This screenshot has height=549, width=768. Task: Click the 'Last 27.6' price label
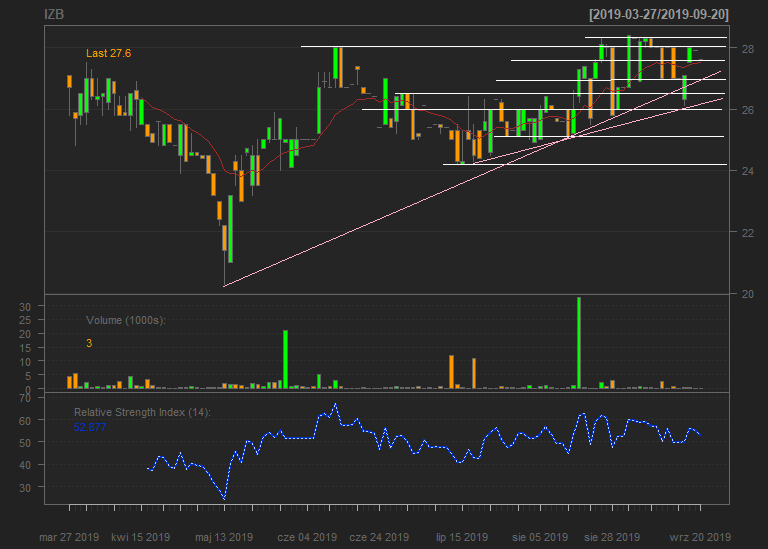108,53
